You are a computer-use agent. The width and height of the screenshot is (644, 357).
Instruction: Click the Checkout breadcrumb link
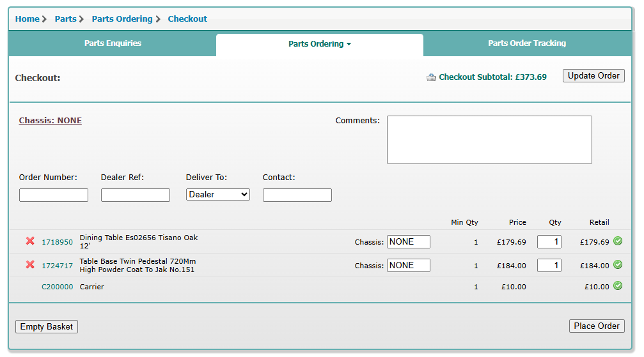(187, 19)
